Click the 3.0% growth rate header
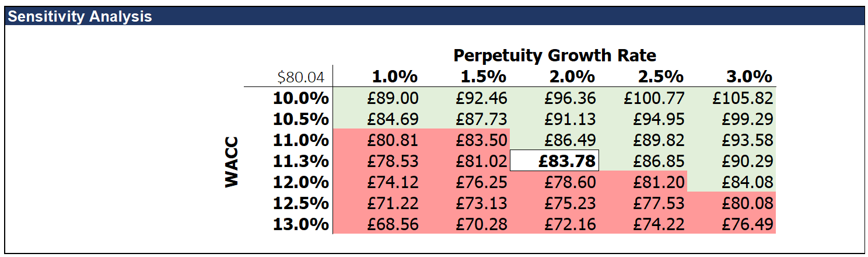The height and width of the screenshot is (257, 868). pos(748,77)
